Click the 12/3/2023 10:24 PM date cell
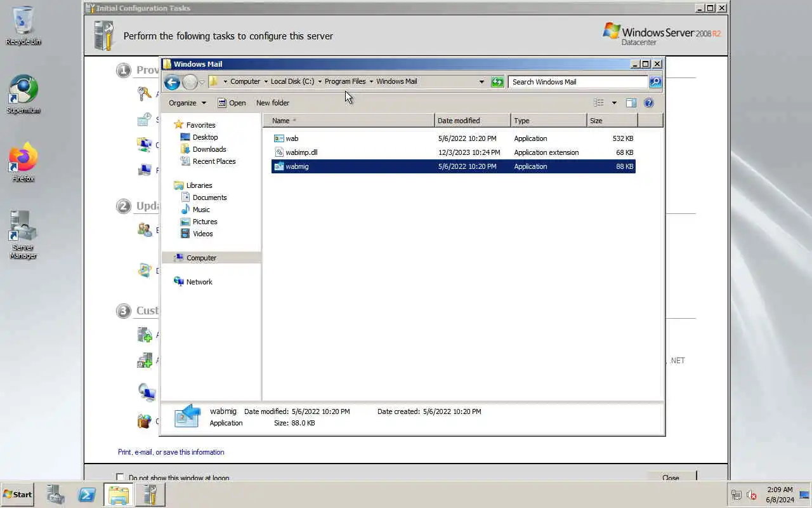The image size is (812, 508). (469, 152)
